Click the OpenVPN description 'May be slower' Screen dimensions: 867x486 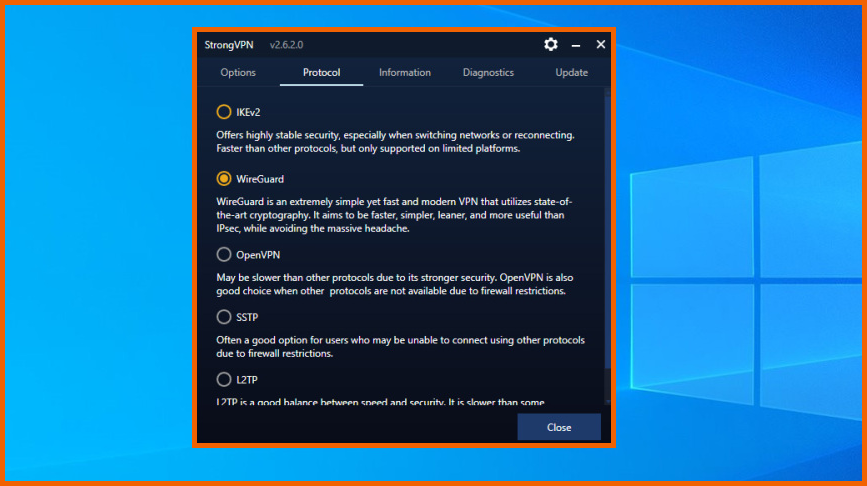click(395, 284)
